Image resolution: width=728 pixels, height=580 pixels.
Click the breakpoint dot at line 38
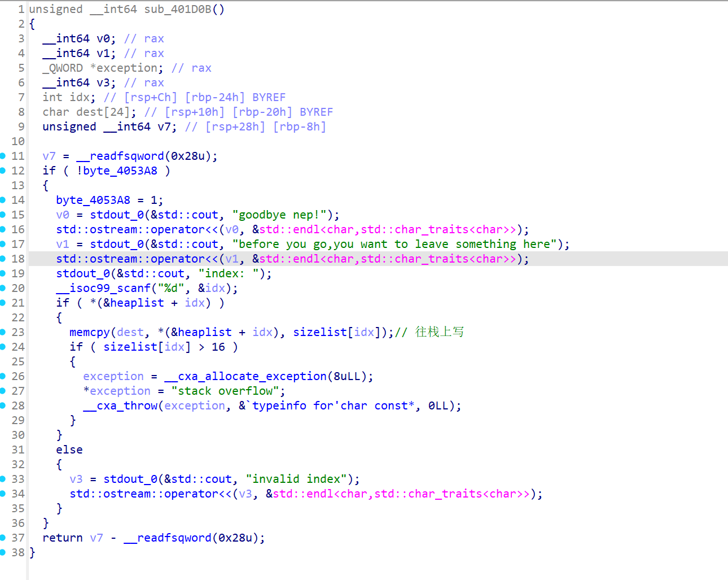[3, 552]
